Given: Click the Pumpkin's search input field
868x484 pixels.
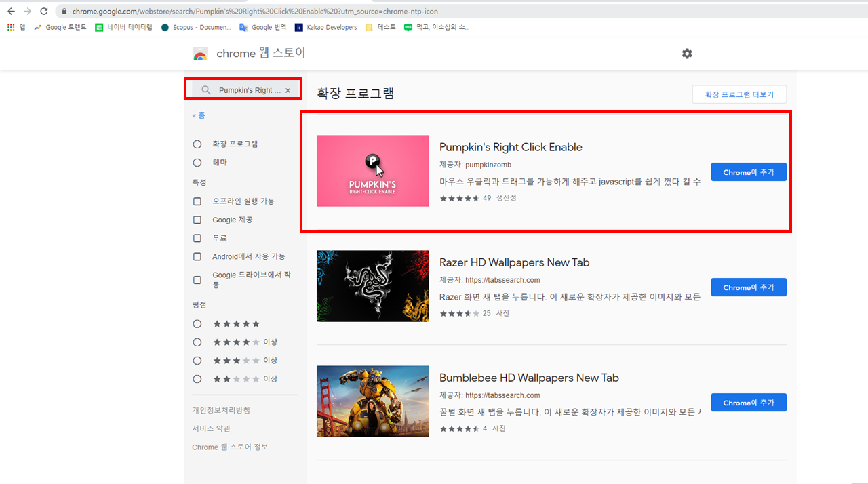Looking at the screenshot, I should point(245,90).
